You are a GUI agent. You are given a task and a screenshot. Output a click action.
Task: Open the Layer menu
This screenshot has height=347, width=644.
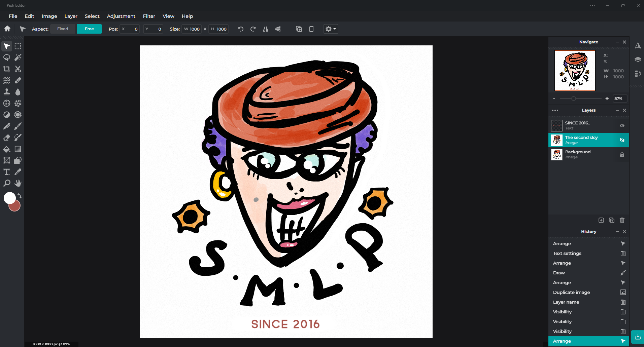(x=71, y=16)
